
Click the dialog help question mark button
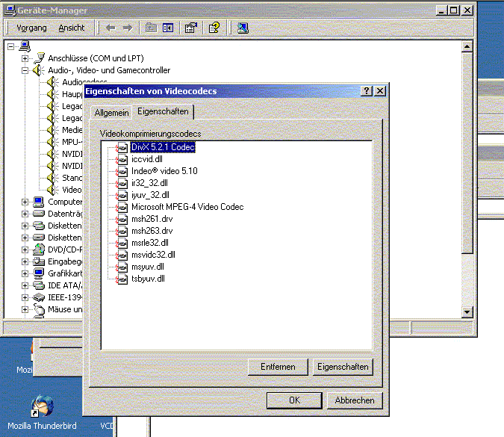click(367, 91)
